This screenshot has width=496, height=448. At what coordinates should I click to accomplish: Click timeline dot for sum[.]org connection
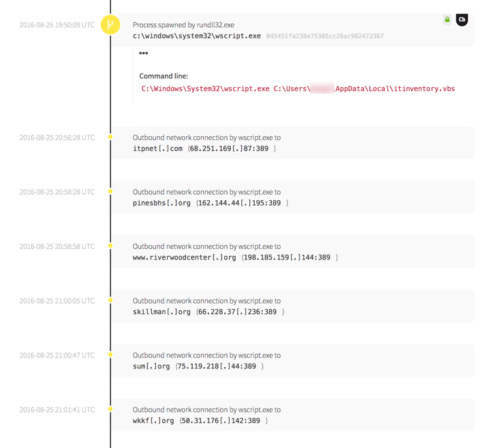click(110, 355)
